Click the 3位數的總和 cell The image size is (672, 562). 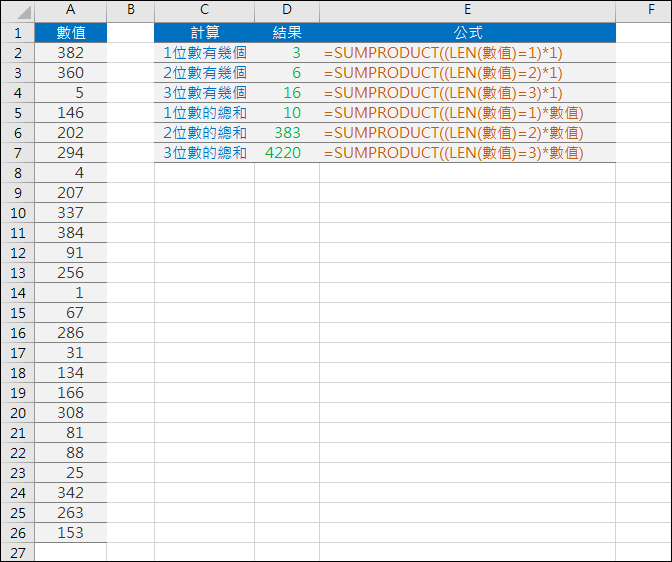point(204,153)
